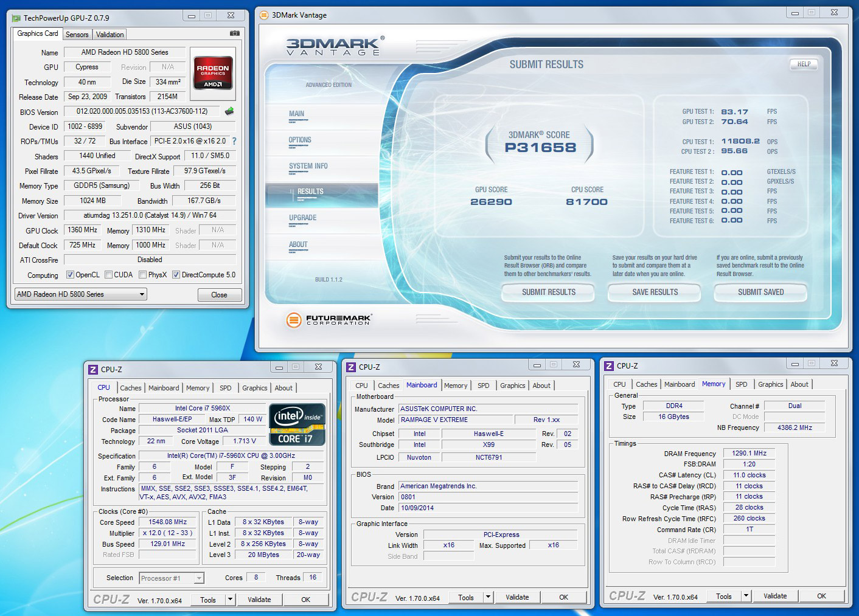Image resolution: width=859 pixels, height=616 pixels.
Task: Click the Bus Interface question mark
Action: [x=234, y=141]
